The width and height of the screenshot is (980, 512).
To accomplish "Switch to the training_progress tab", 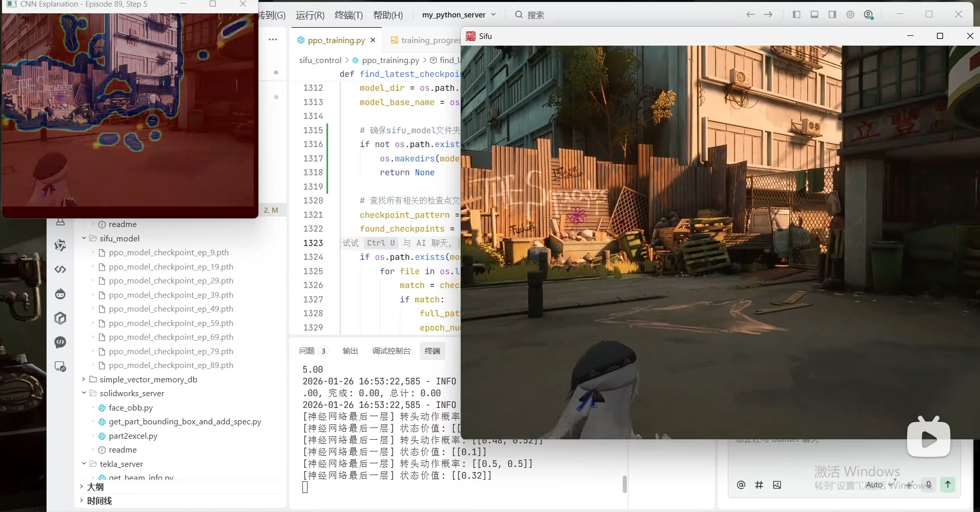I will coord(431,40).
